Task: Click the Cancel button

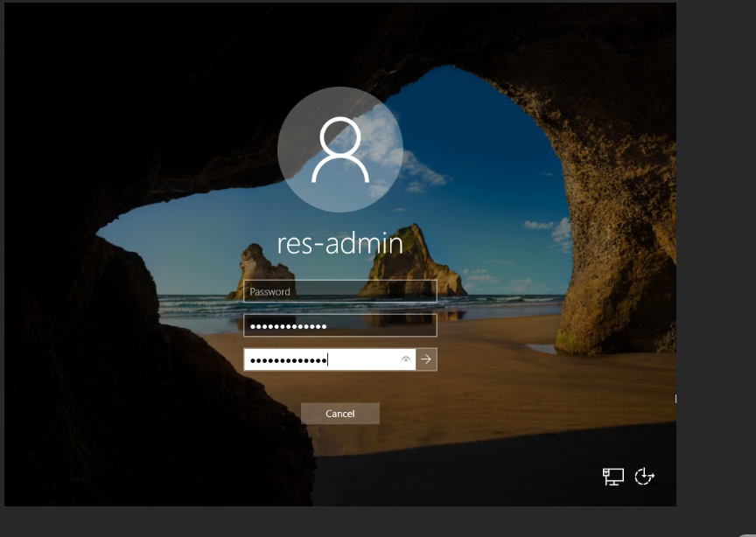Action: (340, 414)
